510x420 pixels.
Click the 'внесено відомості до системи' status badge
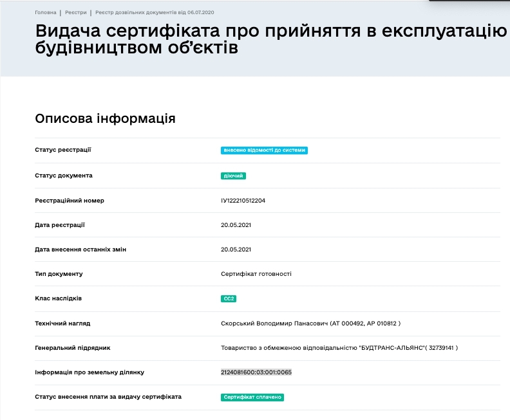(264, 150)
